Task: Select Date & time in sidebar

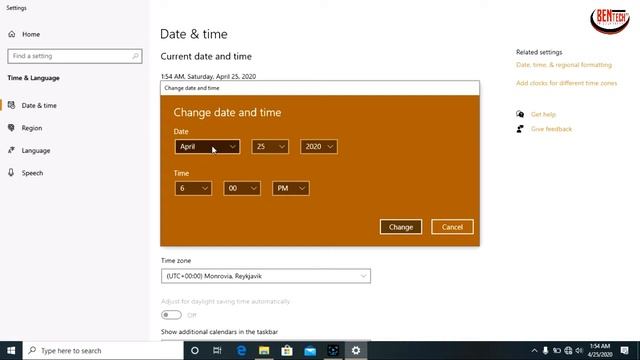Action: pyautogui.click(x=39, y=105)
